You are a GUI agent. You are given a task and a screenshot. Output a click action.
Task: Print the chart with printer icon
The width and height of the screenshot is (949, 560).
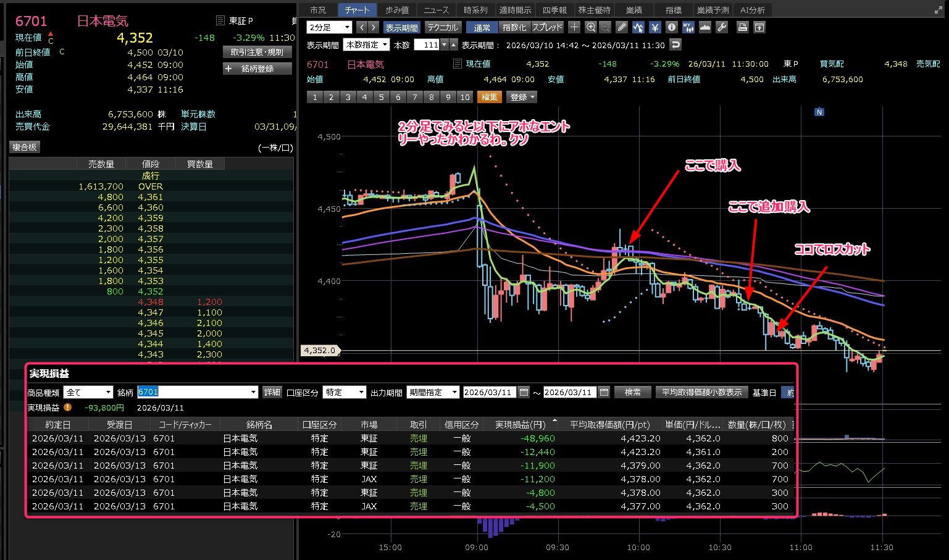tap(743, 27)
